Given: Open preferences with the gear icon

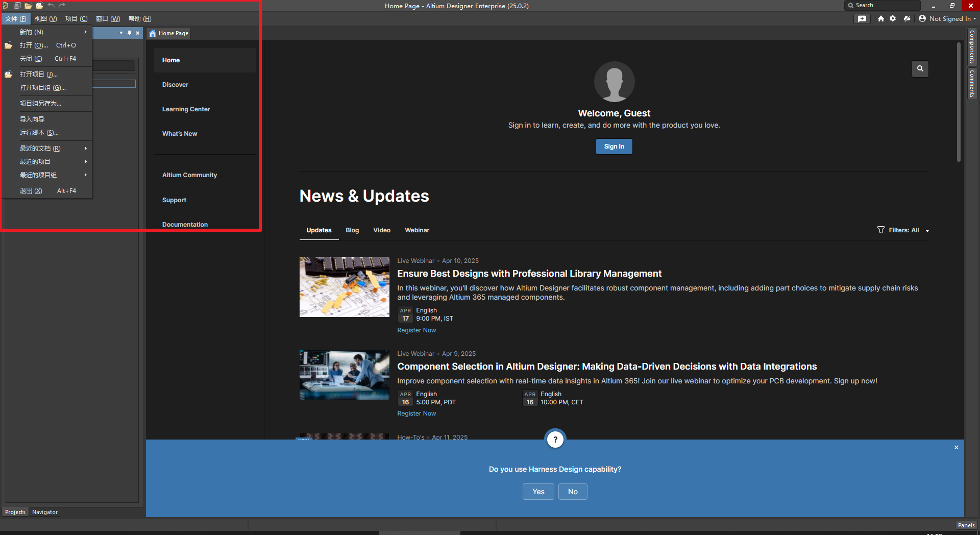Looking at the screenshot, I should pos(893,19).
